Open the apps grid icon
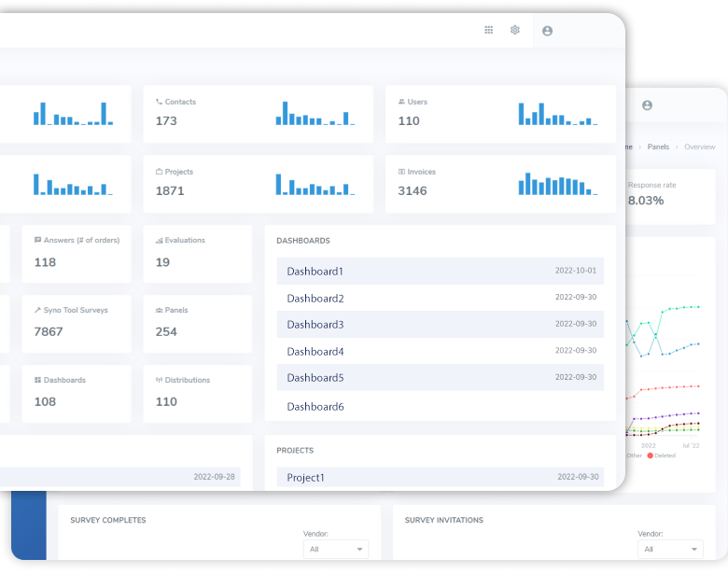728x573 pixels. [x=488, y=30]
